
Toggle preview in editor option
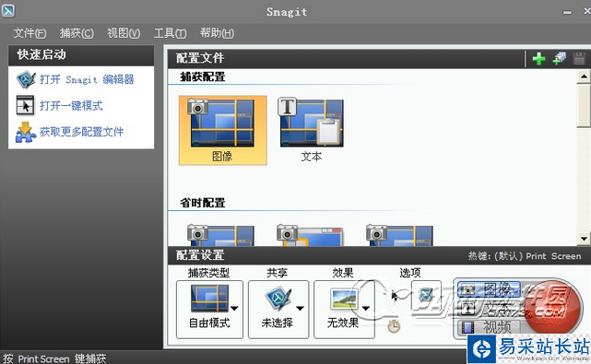pyautogui.click(x=426, y=294)
